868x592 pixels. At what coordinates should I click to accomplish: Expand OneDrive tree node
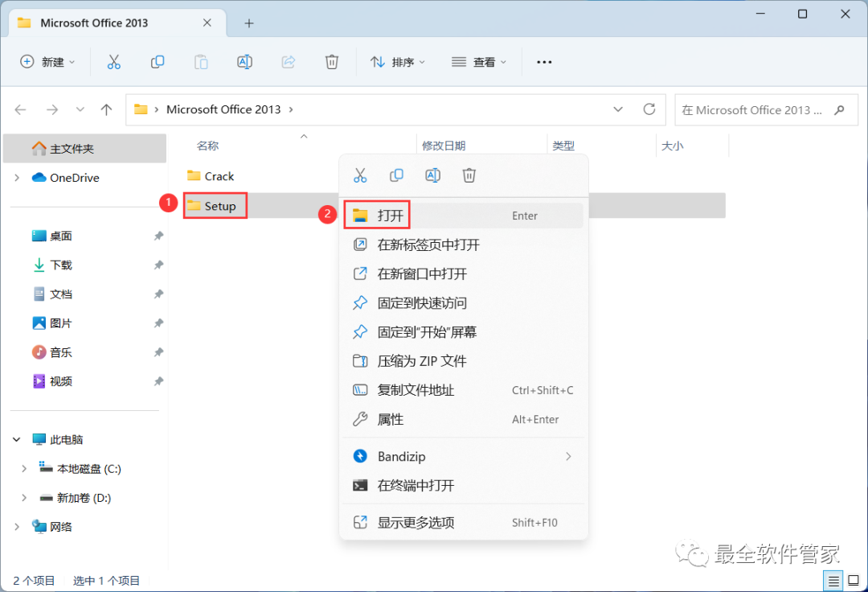(17, 178)
